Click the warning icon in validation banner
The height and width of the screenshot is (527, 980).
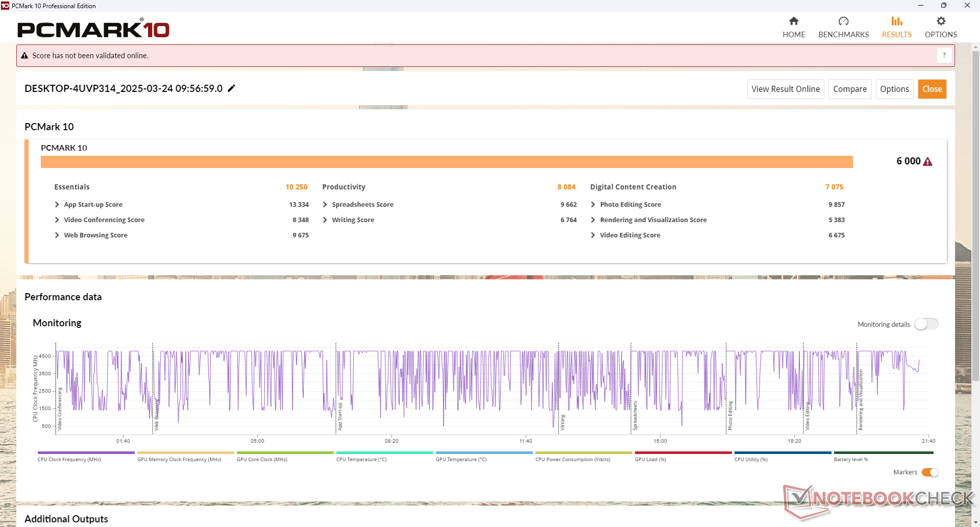tap(24, 56)
